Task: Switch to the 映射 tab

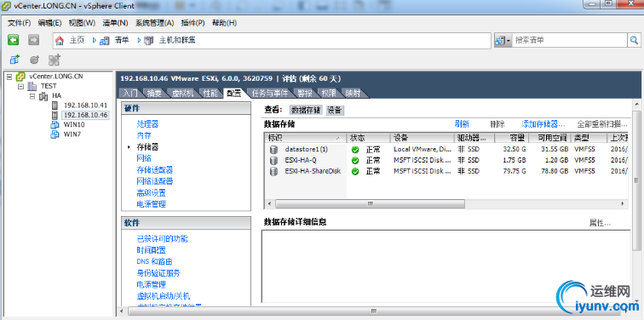Action: [x=354, y=94]
